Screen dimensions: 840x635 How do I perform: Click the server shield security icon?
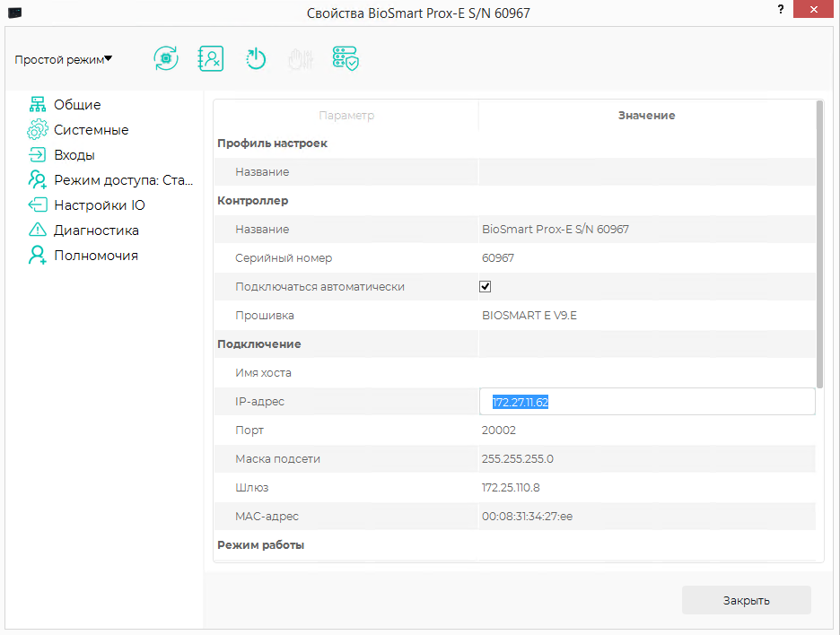tap(346, 58)
